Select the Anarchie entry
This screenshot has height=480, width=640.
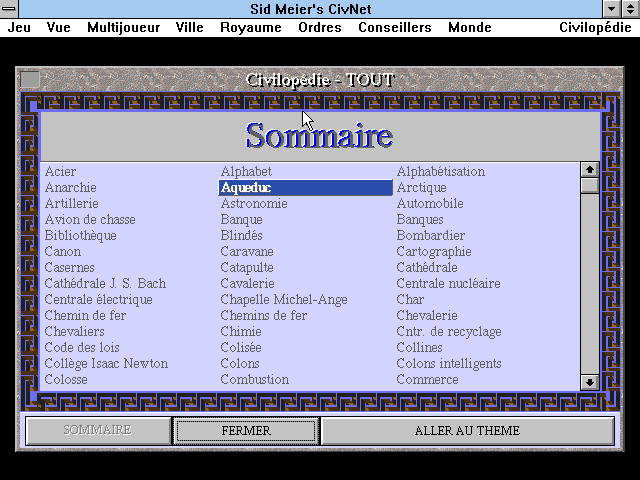tap(71, 187)
